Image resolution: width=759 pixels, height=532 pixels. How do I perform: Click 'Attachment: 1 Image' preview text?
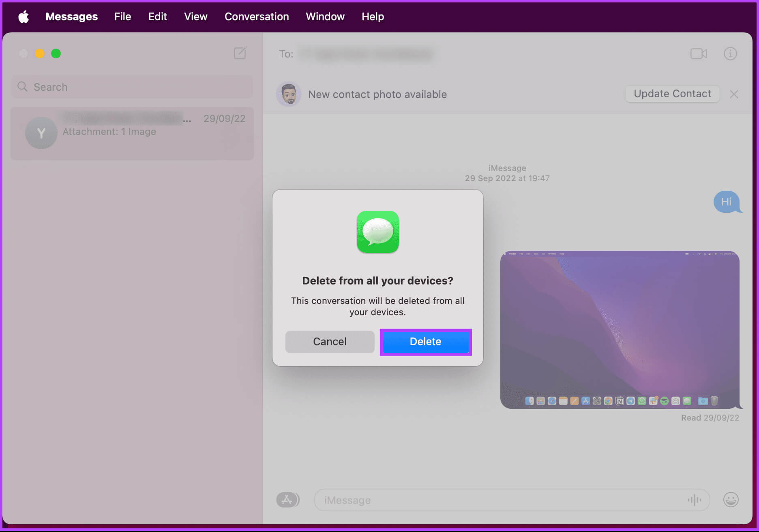tap(109, 132)
